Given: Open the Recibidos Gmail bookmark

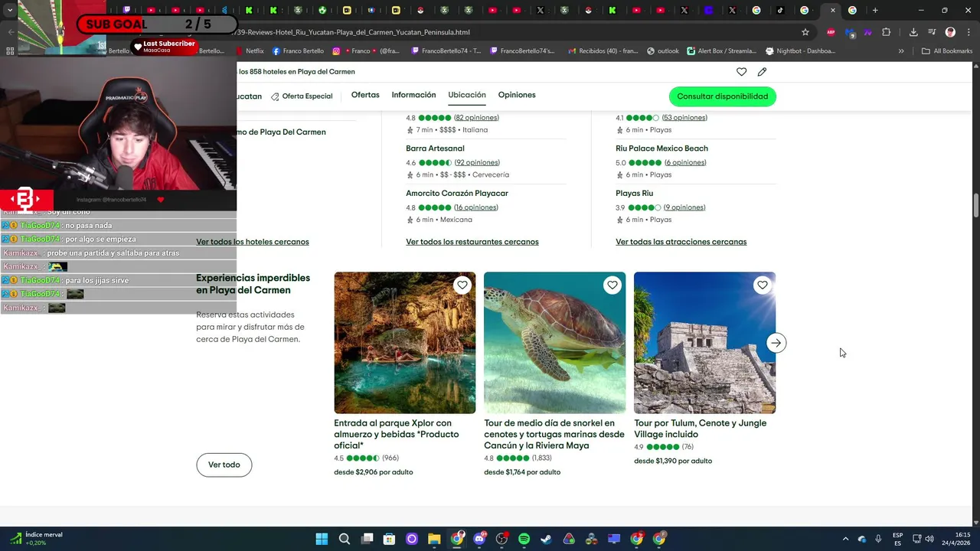Looking at the screenshot, I should coord(603,51).
